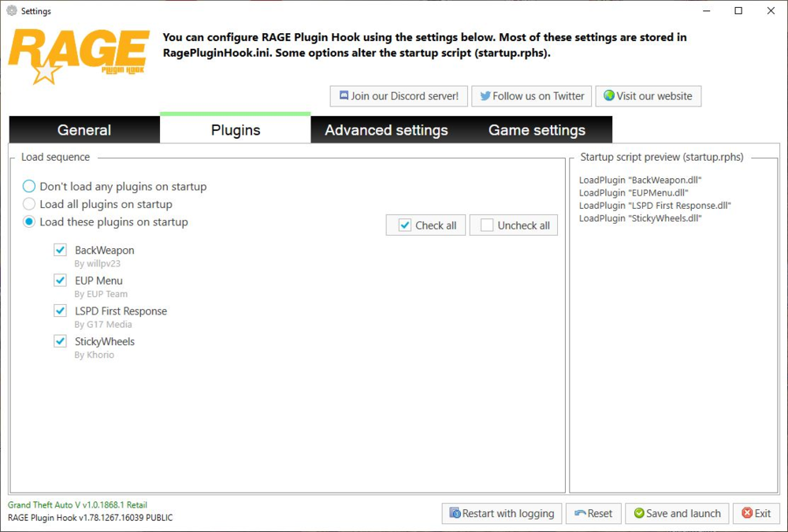Viewport: 788px width, 532px height.
Task: Click the red X icon on Exit
Action: 747,513
